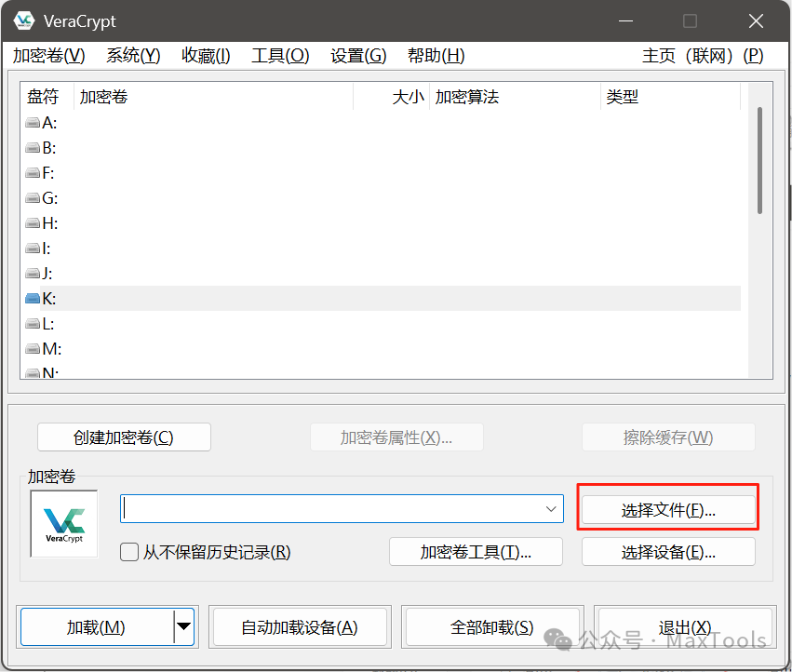Image resolution: width=792 pixels, height=672 pixels.
Task: Expand the volume path combo box arrow
Action: pos(551,509)
